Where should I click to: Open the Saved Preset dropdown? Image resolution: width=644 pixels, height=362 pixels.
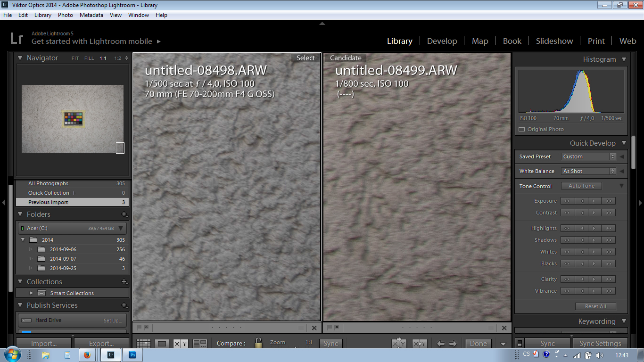click(x=588, y=156)
